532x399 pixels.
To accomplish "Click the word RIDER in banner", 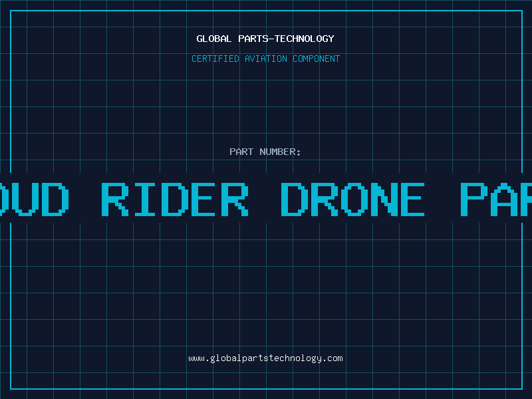I will tap(175, 199).
